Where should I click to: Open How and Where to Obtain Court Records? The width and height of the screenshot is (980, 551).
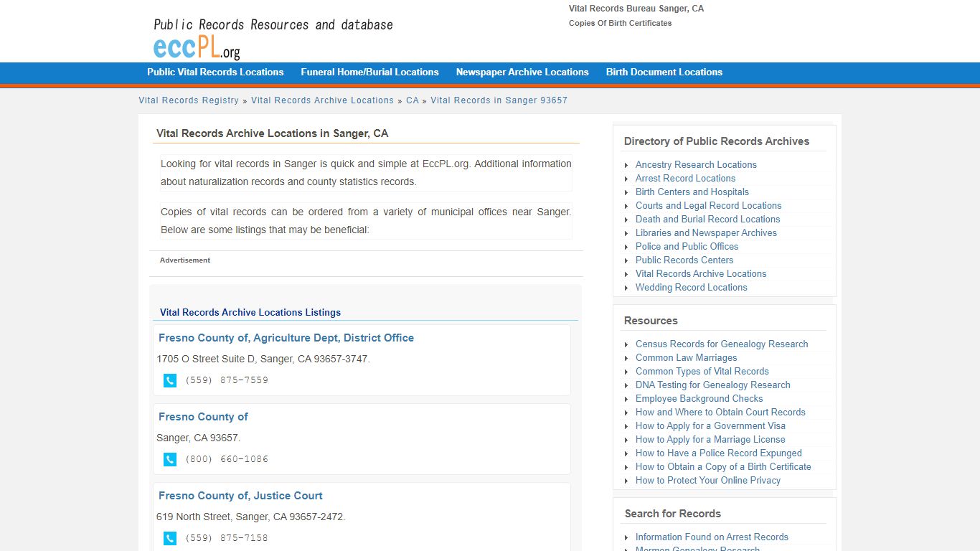720,412
